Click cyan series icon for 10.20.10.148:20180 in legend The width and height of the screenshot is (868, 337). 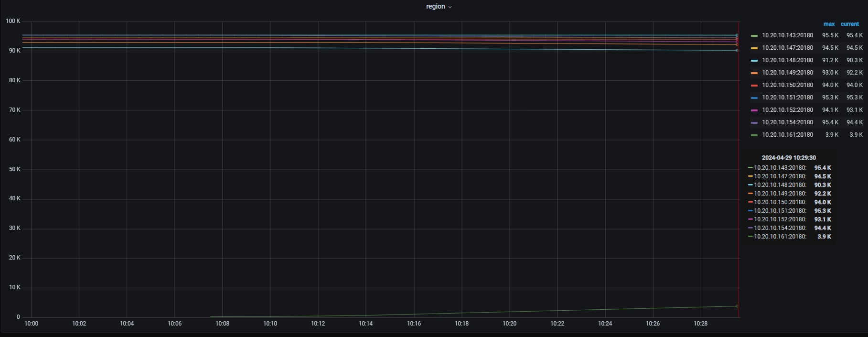point(754,61)
